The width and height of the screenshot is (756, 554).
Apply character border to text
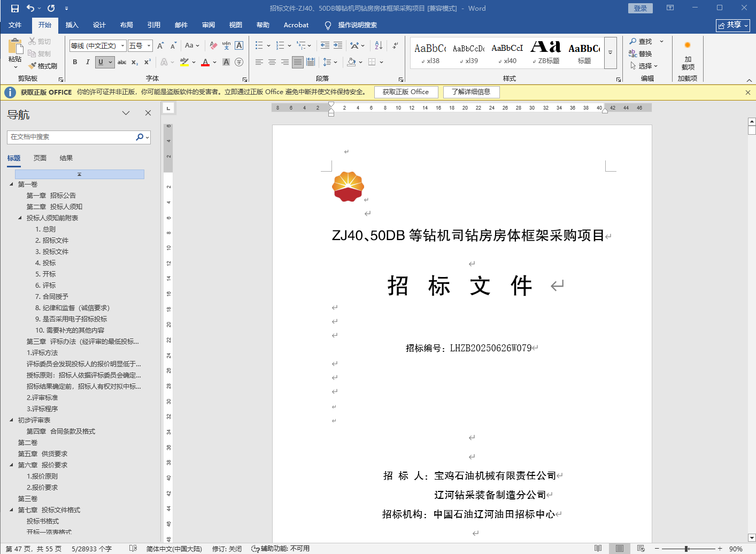[239, 46]
